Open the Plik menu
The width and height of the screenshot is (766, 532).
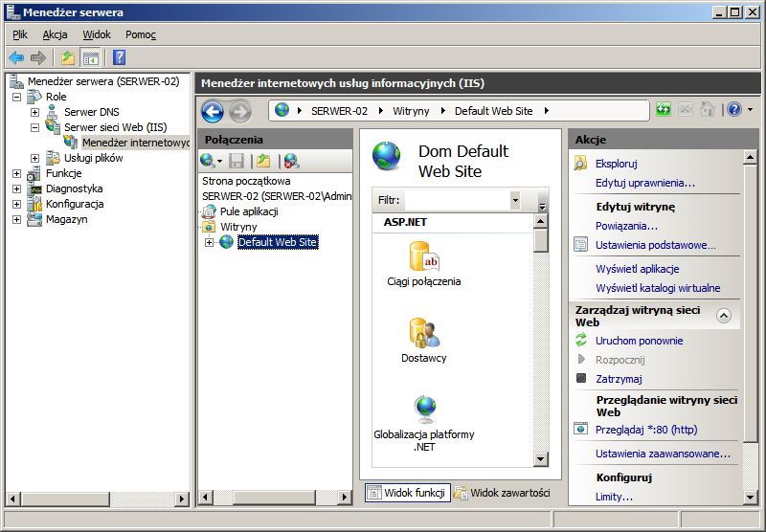point(20,34)
